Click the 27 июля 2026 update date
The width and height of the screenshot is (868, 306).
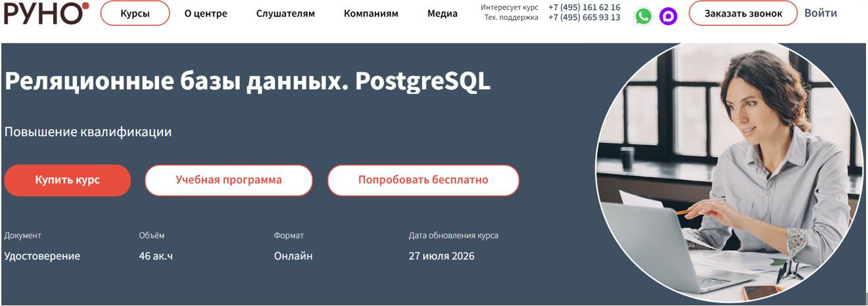tap(441, 256)
